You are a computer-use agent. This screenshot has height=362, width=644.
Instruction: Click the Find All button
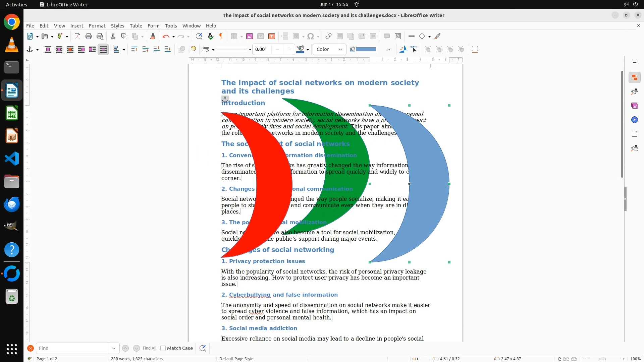[149, 348]
